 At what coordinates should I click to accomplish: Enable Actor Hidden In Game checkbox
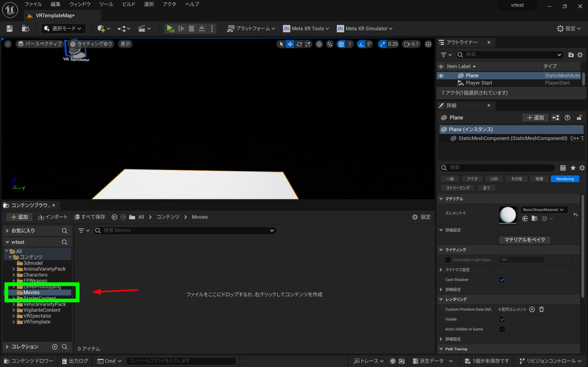[502, 329]
